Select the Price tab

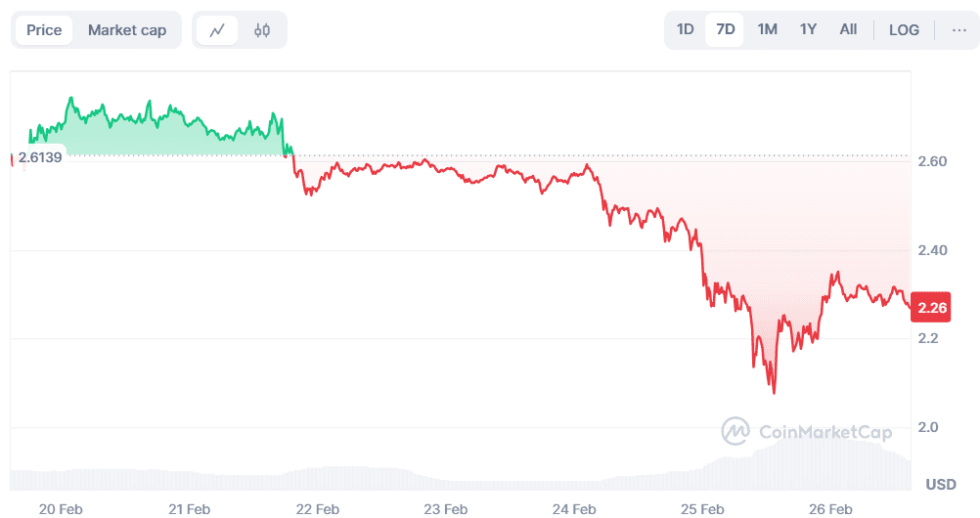[44, 30]
